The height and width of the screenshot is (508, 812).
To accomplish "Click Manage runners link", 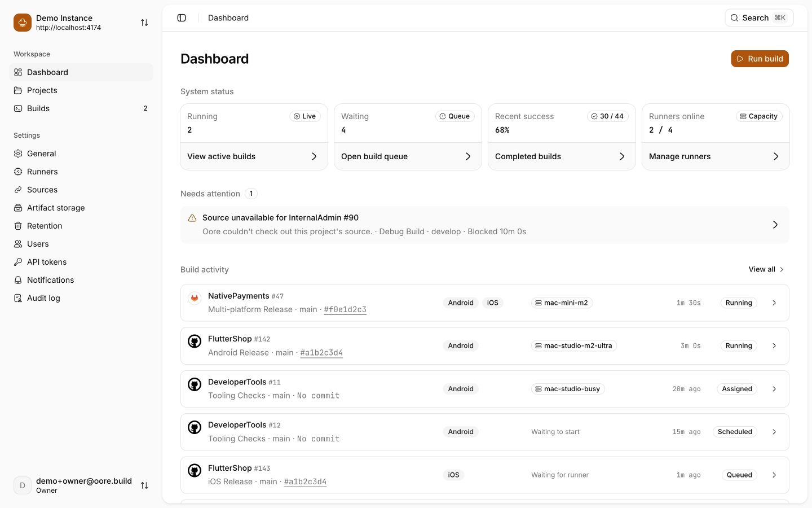I will (716, 156).
